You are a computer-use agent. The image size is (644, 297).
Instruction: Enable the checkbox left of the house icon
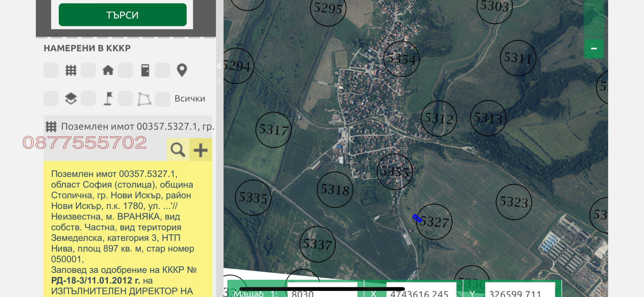point(88,70)
